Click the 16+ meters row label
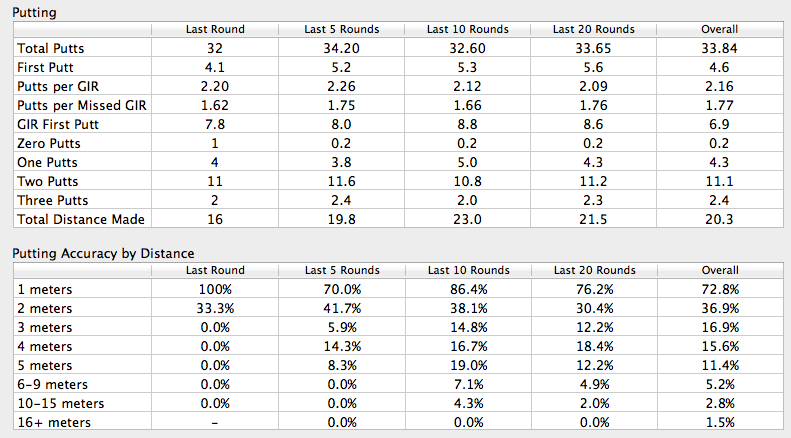Viewport: 791px width, 438px height. (x=54, y=422)
